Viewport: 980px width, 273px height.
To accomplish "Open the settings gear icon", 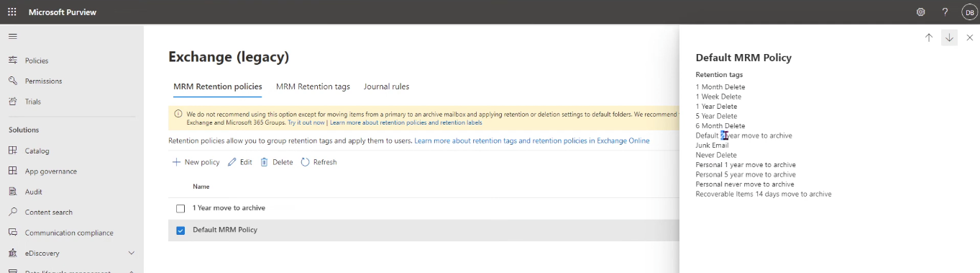I will point(921,12).
